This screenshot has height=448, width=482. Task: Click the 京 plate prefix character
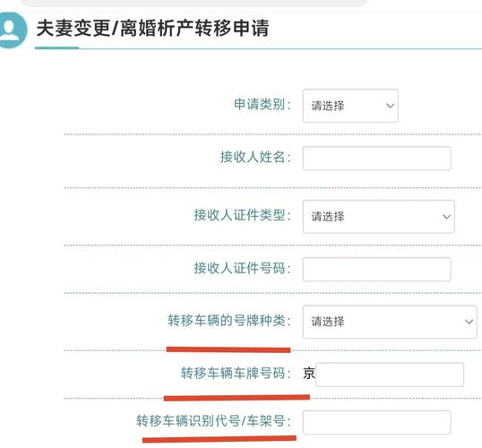(309, 374)
